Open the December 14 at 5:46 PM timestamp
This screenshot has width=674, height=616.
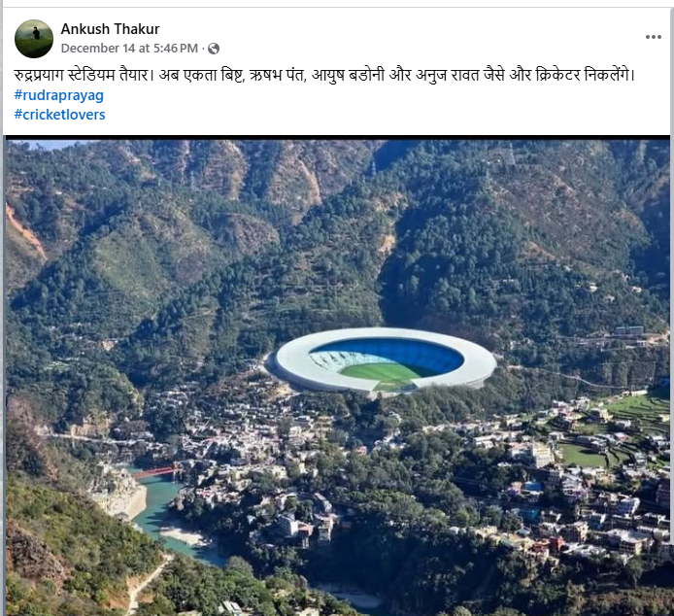click(x=129, y=49)
